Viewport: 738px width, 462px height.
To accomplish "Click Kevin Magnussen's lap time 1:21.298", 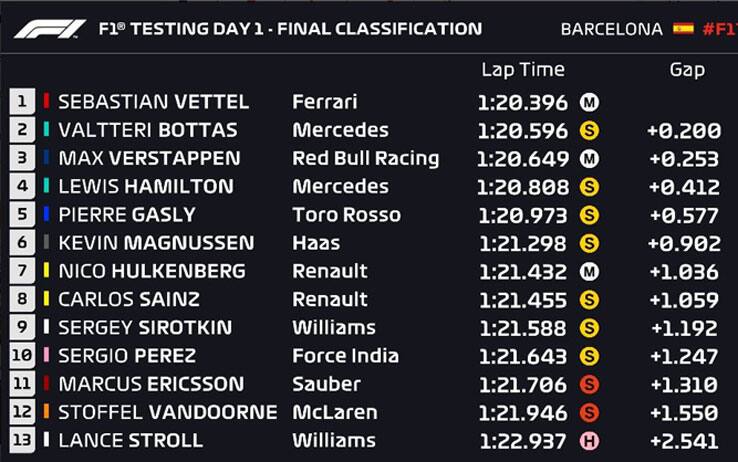I will (523, 243).
